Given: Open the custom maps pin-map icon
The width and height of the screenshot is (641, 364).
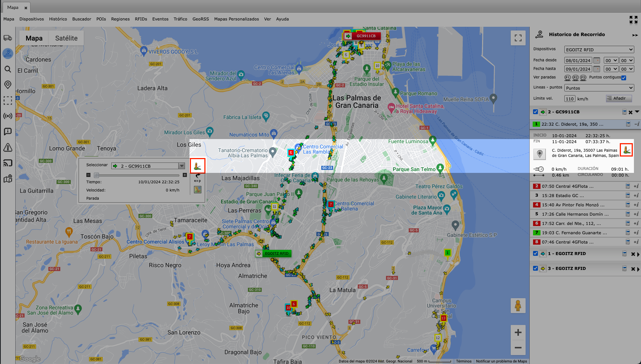Looking at the screenshot, I should click(x=7, y=179).
